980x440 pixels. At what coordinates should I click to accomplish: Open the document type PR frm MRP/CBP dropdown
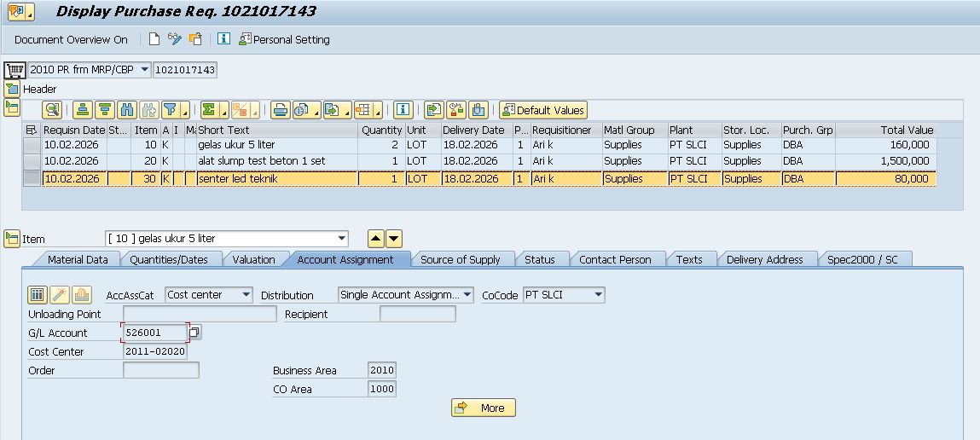pyautogui.click(x=144, y=69)
